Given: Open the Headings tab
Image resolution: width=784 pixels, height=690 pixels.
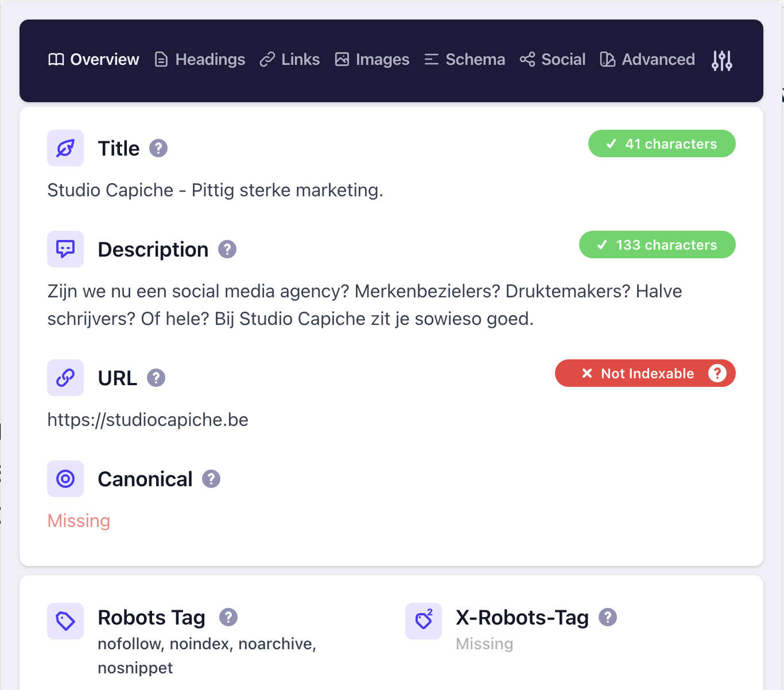Looking at the screenshot, I should click(x=200, y=60).
